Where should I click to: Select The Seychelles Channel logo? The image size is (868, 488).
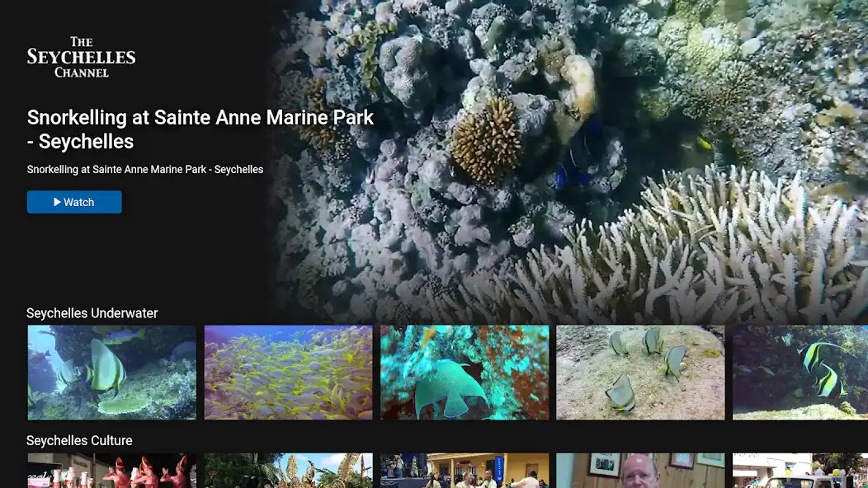(x=81, y=55)
